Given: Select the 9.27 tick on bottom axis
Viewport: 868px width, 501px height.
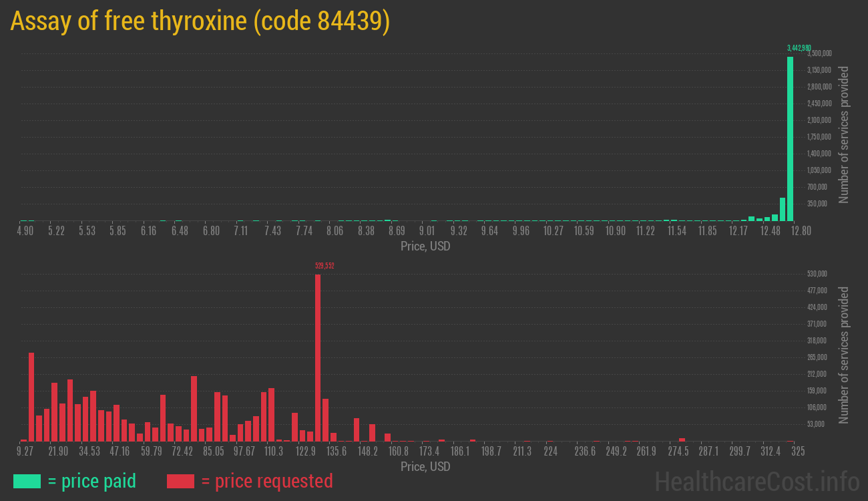Looking at the screenshot, I should 25,452.
